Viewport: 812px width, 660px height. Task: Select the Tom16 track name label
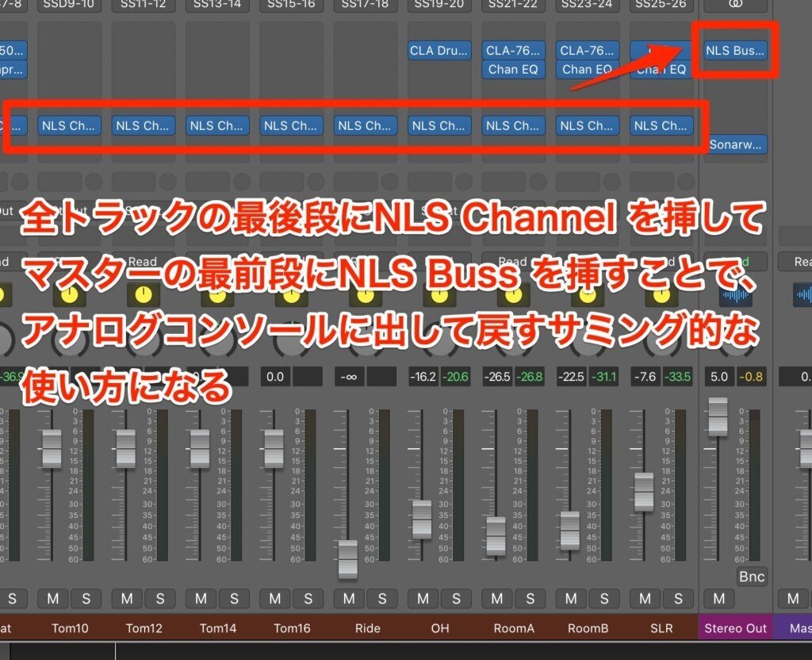[292, 627]
